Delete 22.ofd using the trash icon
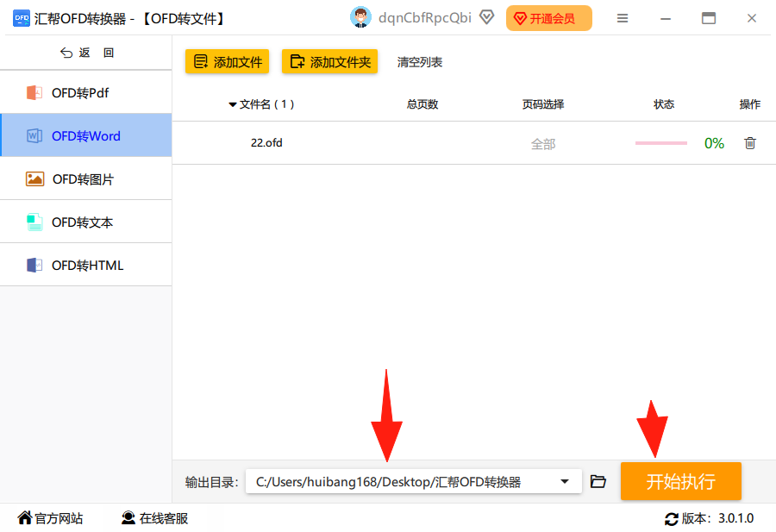The image size is (776, 532). (750, 143)
